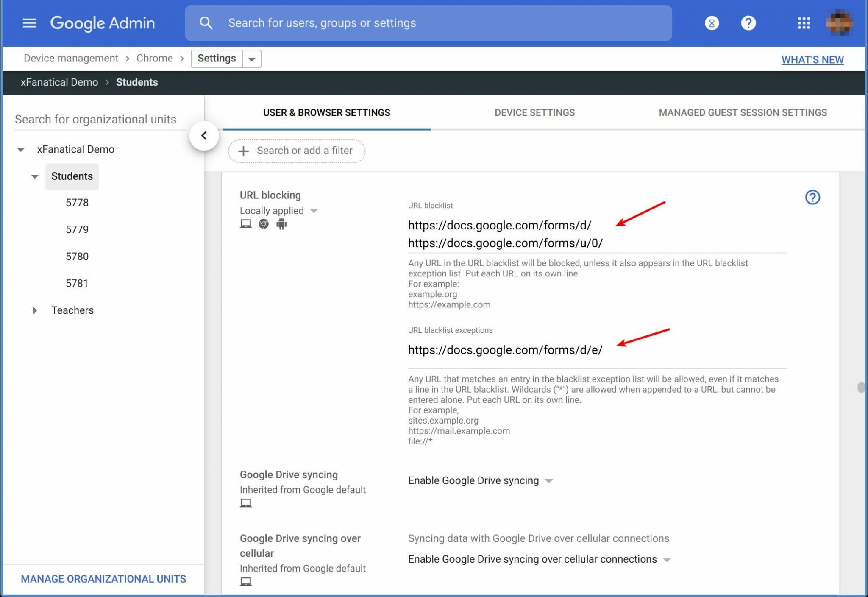Edit the URL blacklist text area
The height and width of the screenshot is (597, 868).
[597, 234]
